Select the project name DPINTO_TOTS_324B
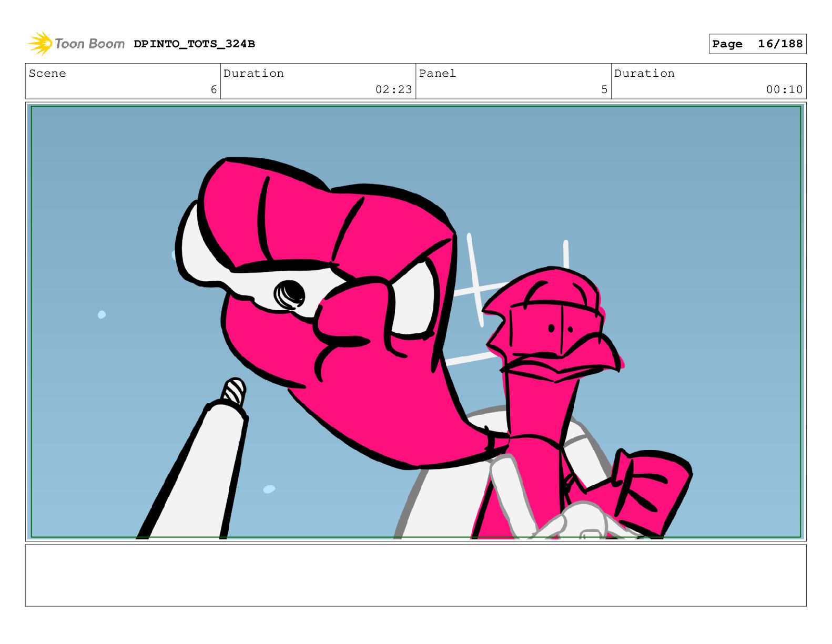This screenshot has height=644, width=832. tap(194, 44)
